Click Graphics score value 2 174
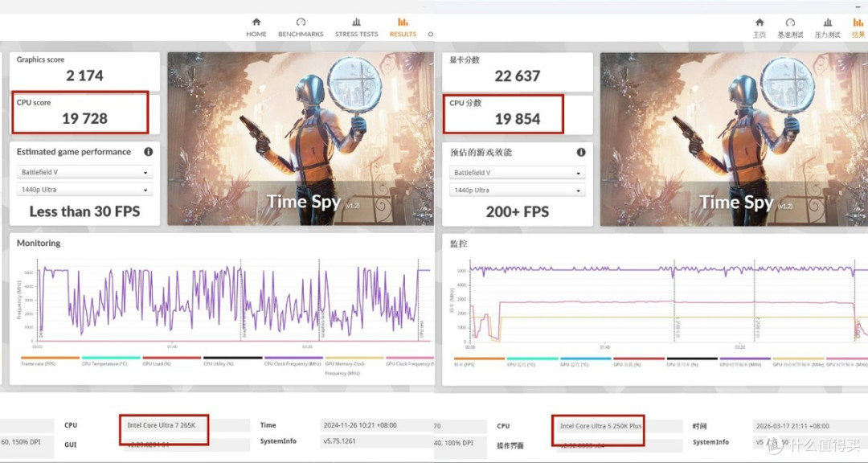 pos(84,76)
